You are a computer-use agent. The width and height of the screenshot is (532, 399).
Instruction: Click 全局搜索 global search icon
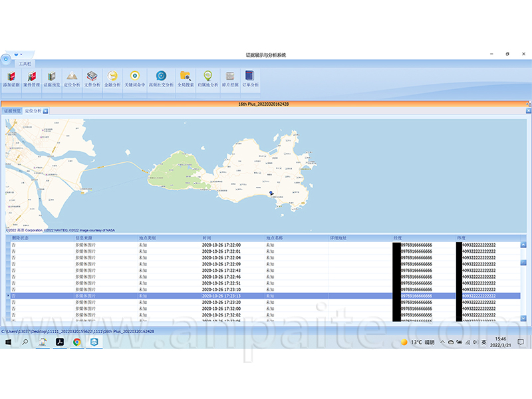[x=186, y=78]
